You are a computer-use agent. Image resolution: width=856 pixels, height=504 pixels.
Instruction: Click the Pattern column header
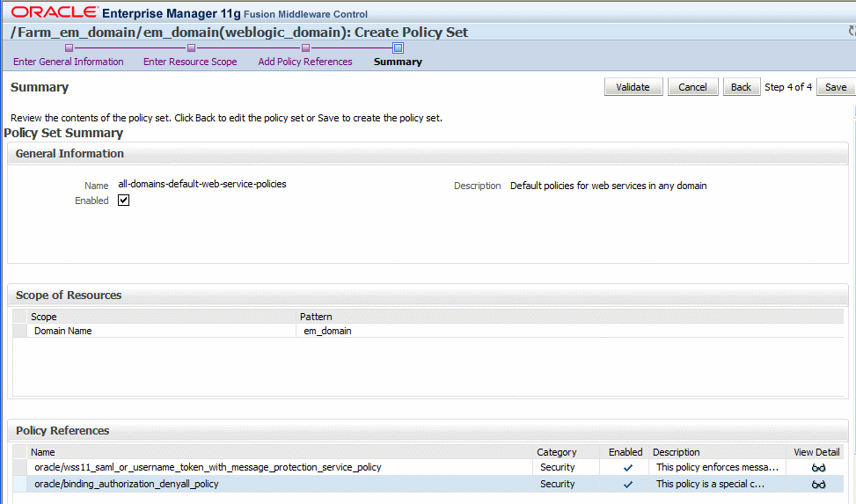click(x=316, y=317)
